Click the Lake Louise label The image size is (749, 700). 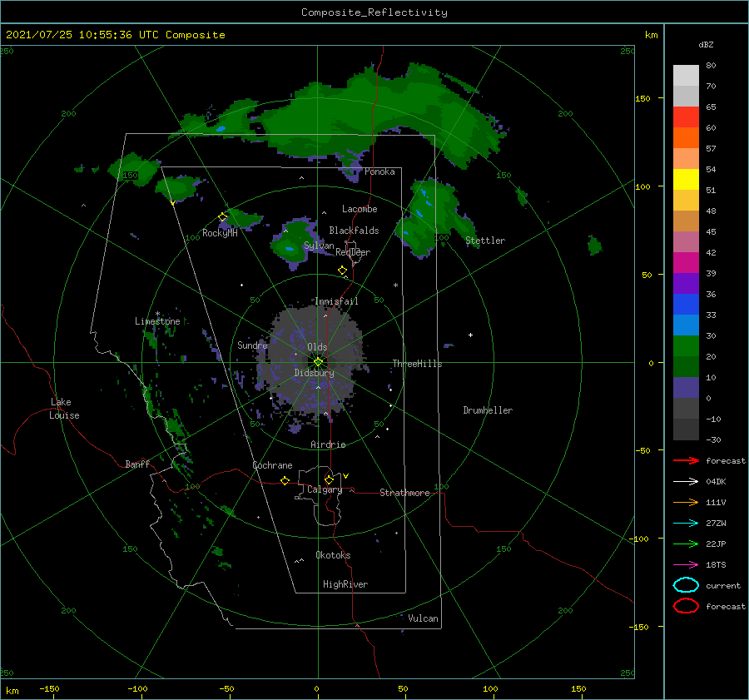pyautogui.click(x=64, y=409)
